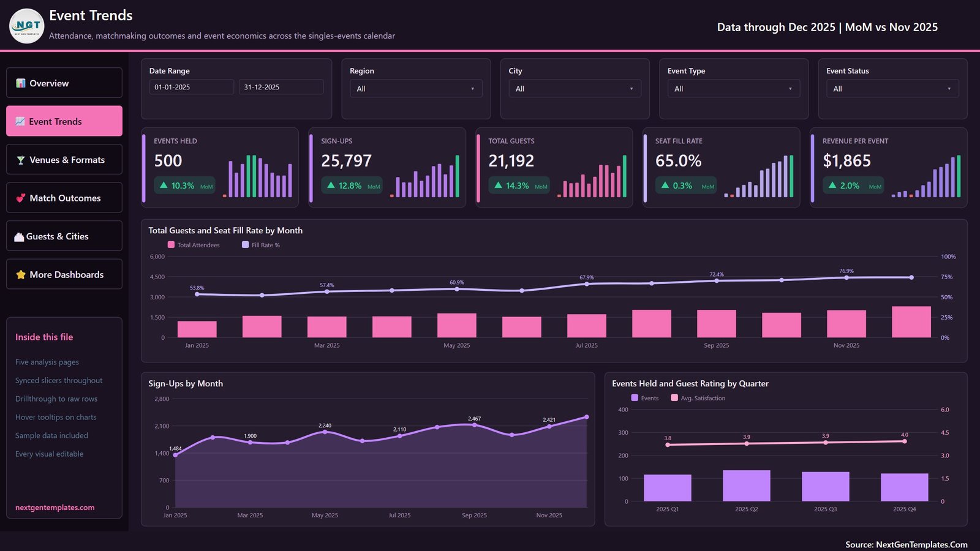Image resolution: width=980 pixels, height=551 pixels.
Task: Click 'Data through Dec 2025' header text
Action: coord(776,27)
